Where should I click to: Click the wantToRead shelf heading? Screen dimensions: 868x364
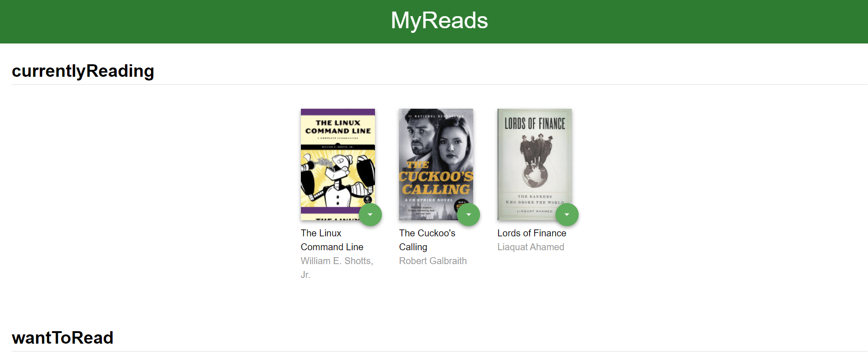[x=62, y=338]
